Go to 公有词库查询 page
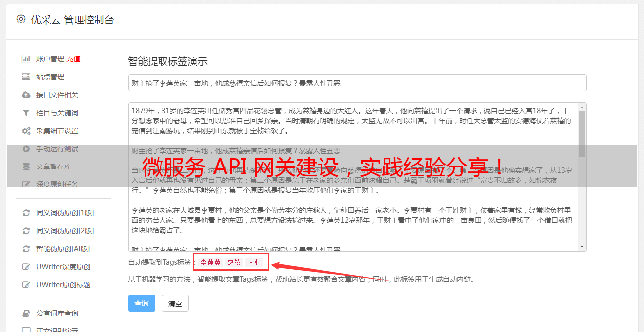Viewport: 644px width, 332px height. (x=57, y=313)
